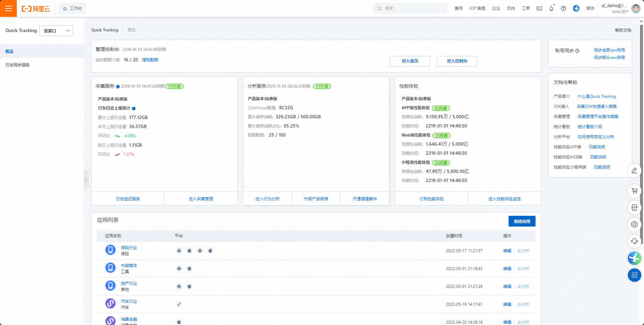Click the 内容媒体 app icon
This screenshot has width=644, height=325.
(110, 268)
